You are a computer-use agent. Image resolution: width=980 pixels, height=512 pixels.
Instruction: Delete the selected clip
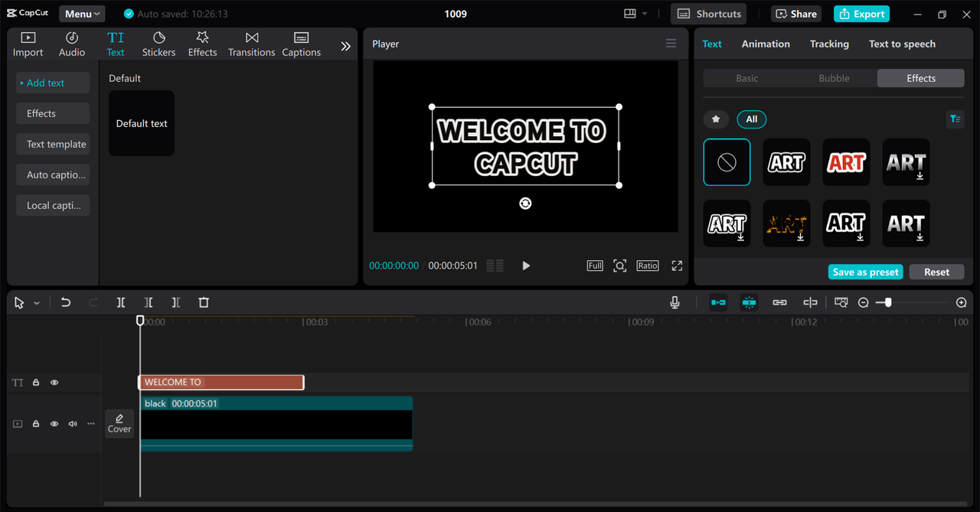coord(204,302)
